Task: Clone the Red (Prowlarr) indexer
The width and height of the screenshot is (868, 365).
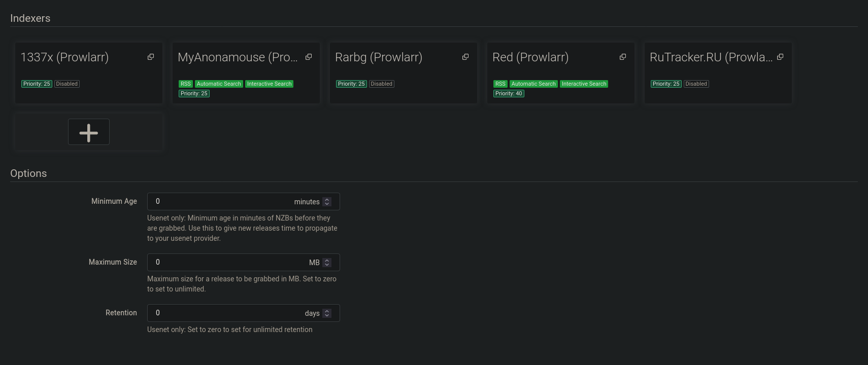Action: (x=623, y=57)
